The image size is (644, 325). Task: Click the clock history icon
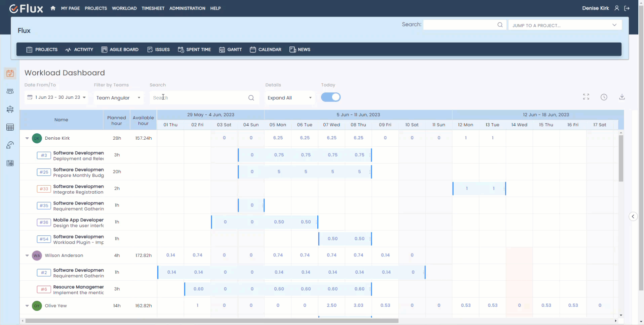tap(604, 97)
